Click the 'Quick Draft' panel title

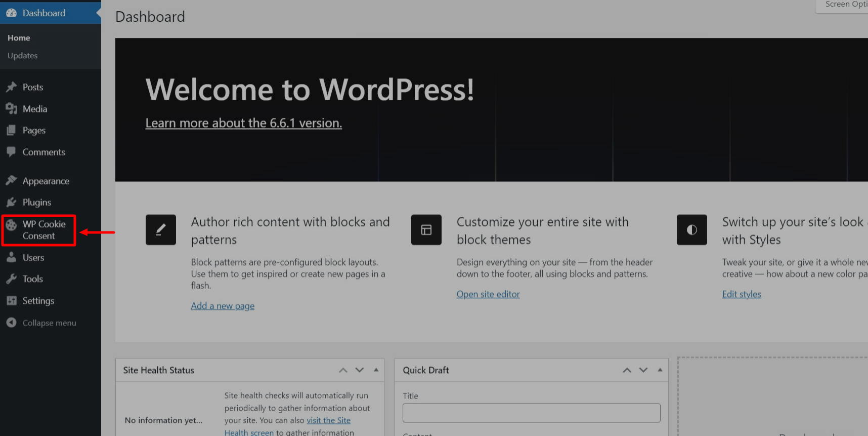click(426, 370)
